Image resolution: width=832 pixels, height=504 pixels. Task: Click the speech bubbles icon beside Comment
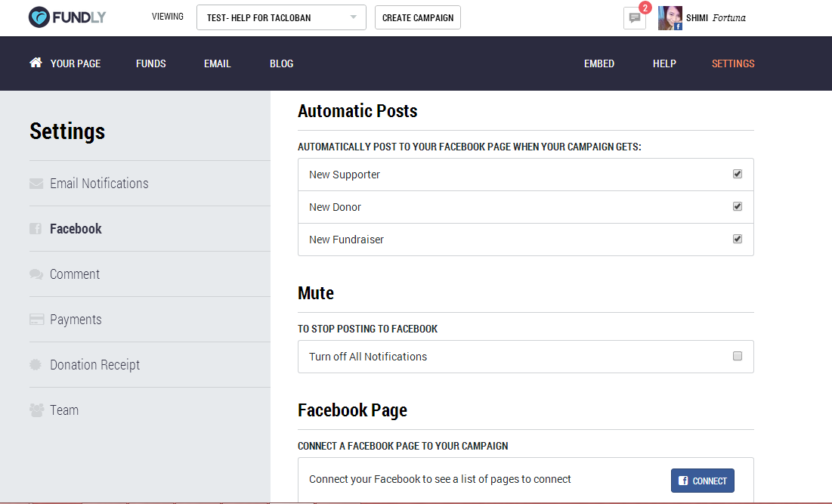pos(36,274)
